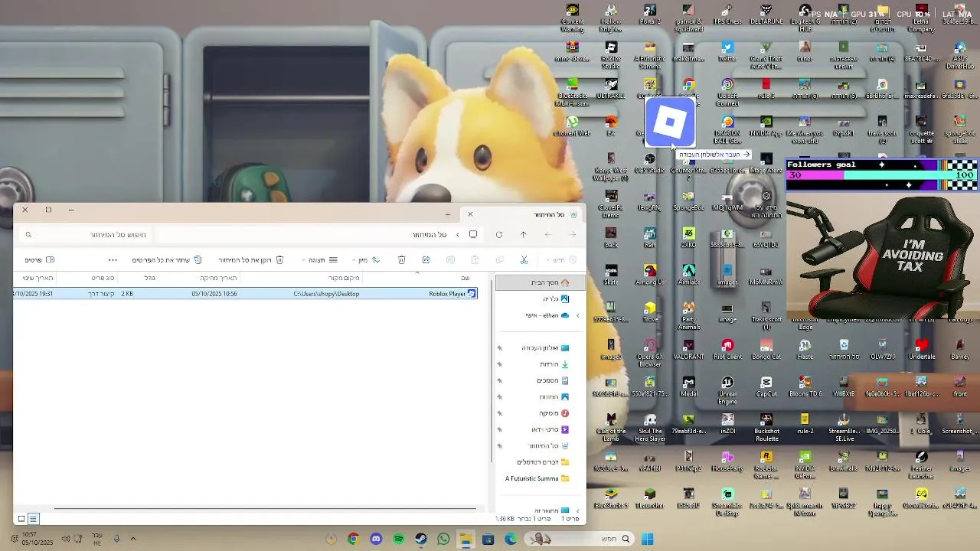The image size is (980, 551).
Task: Open Bloons TD 6 desktop icon
Action: (x=805, y=387)
